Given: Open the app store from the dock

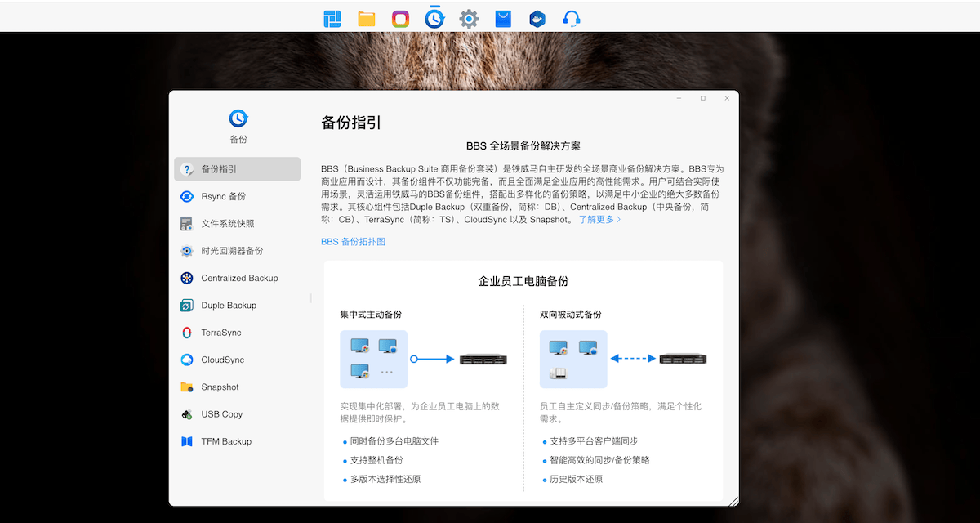Looking at the screenshot, I should tap(502, 17).
